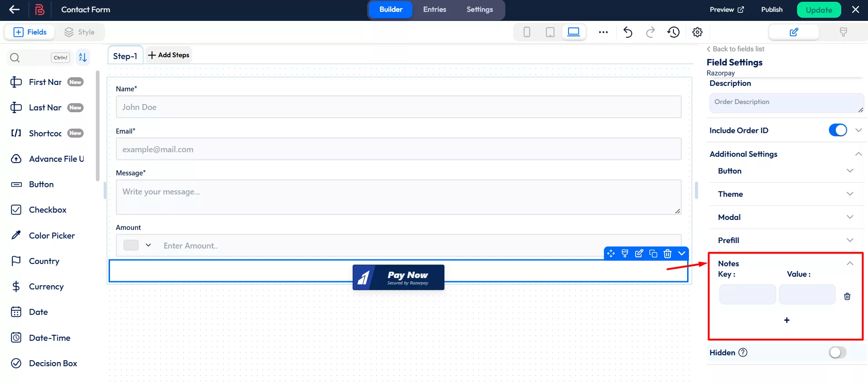The image size is (868, 383).
Task: Click the green Update button
Action: click(819, 10)
